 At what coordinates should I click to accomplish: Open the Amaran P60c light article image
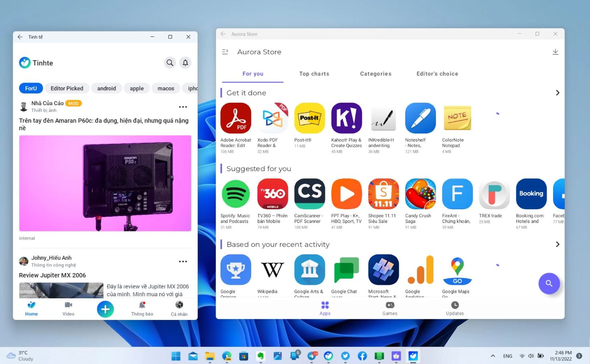point(105,183)
